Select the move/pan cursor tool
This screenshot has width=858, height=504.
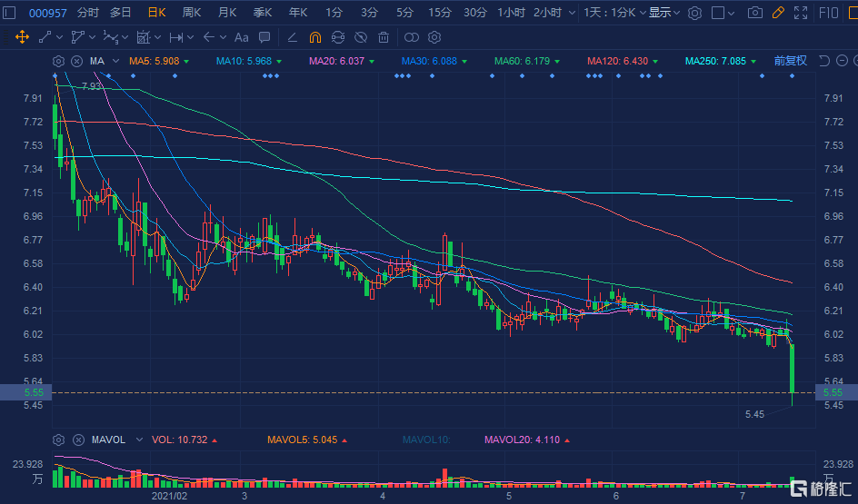pyautogui.click(x=22, y=37)
